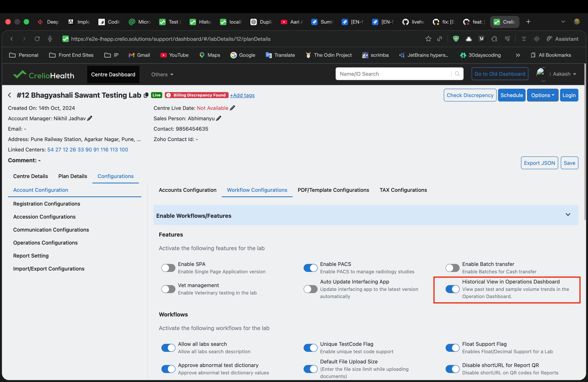Select Registration Configurations in the sidebar

47,204
